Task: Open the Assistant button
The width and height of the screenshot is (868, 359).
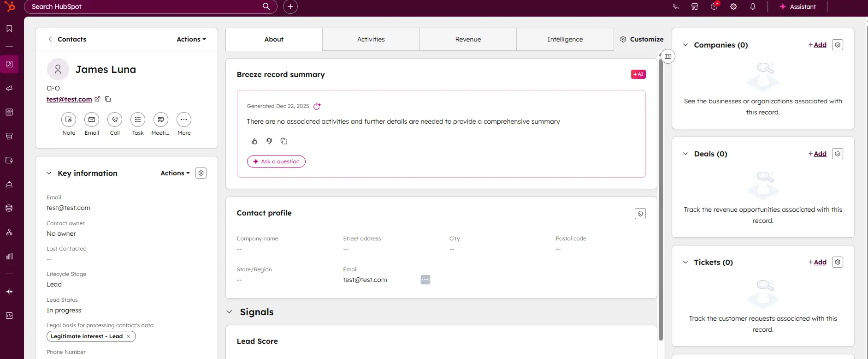Action: pyautogui.click(x=797, y=6)
